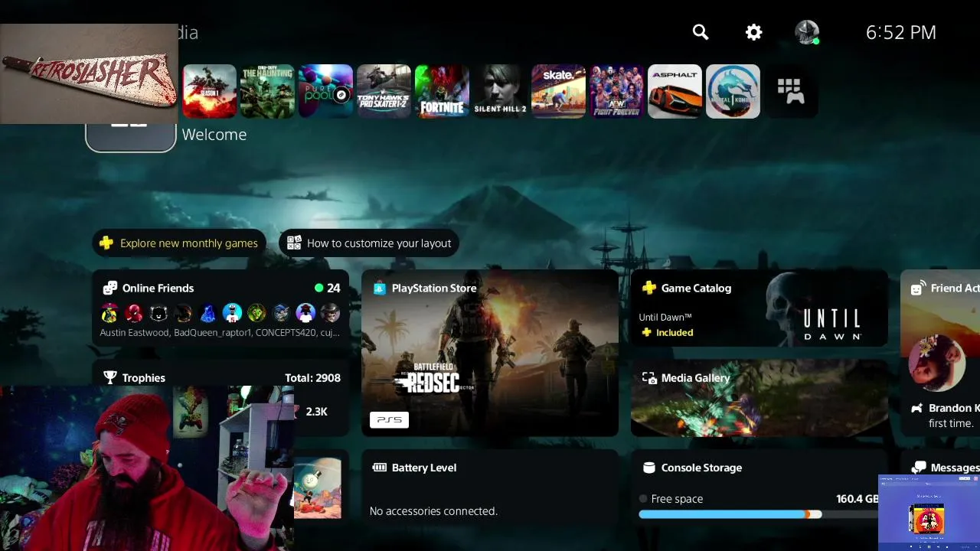The width and height of the screenshot is (980, 551).
Task: Launch the Asphalt game tile
Action: [x=675, y=91]
